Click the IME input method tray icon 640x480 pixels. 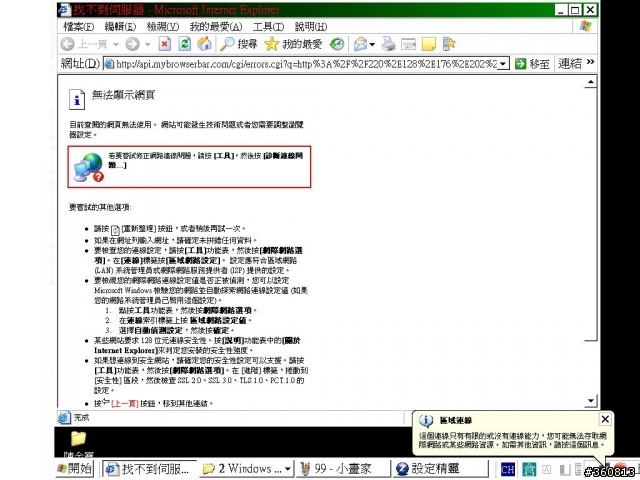(x=529, y=469)
